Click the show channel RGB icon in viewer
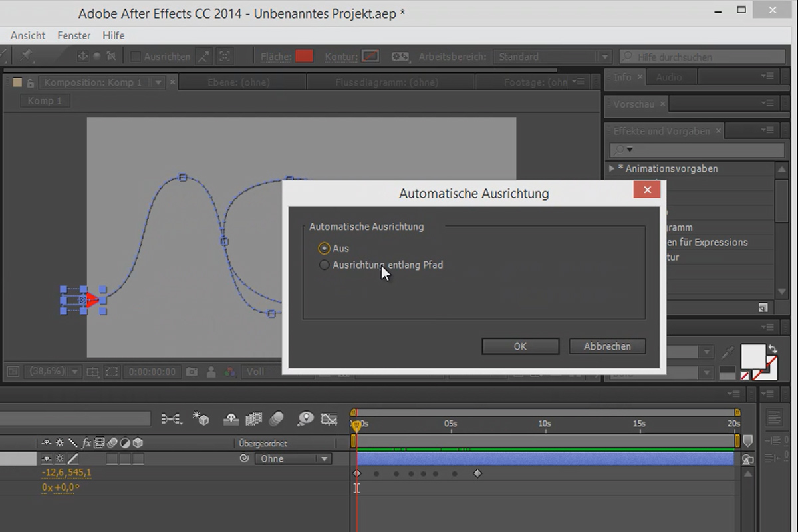 coord(229,372)
